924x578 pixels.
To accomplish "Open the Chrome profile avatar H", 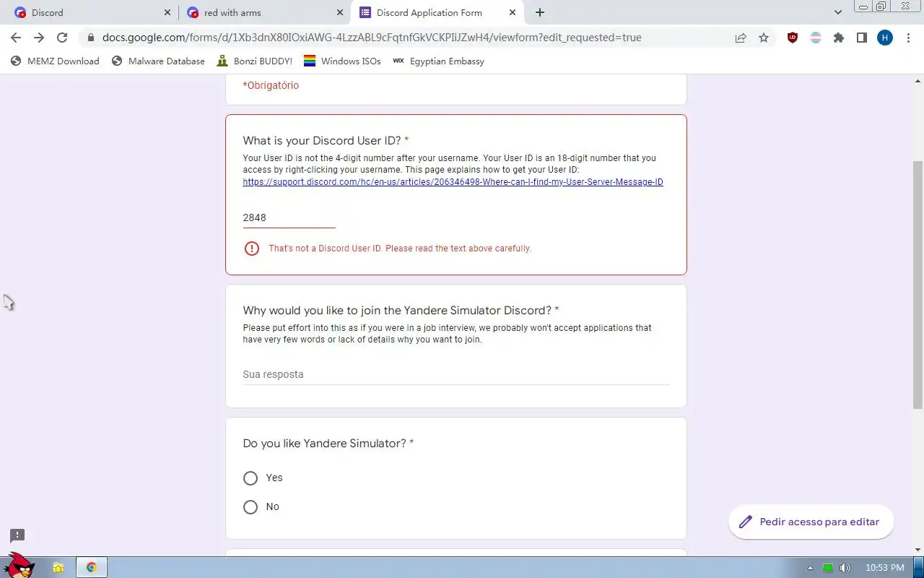I will tap(885, 38).
